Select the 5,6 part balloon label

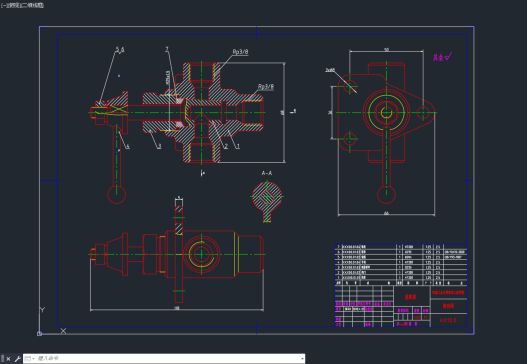[120, 49]
